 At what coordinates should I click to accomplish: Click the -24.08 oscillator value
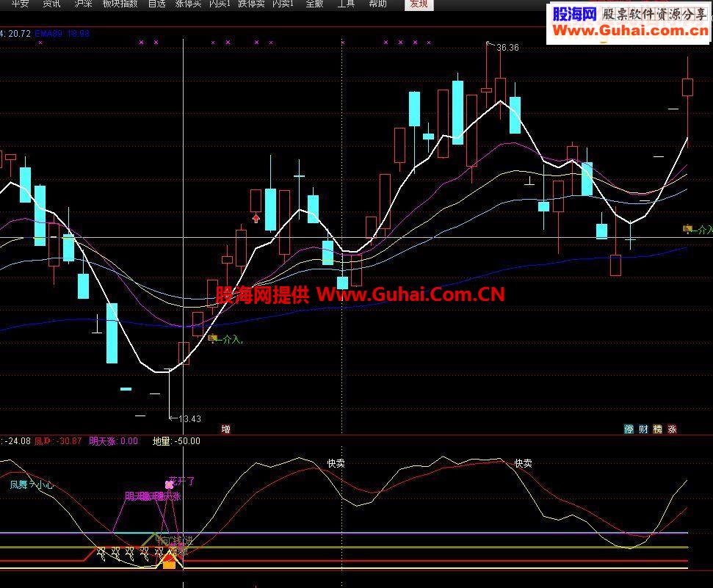click(17, 441)
